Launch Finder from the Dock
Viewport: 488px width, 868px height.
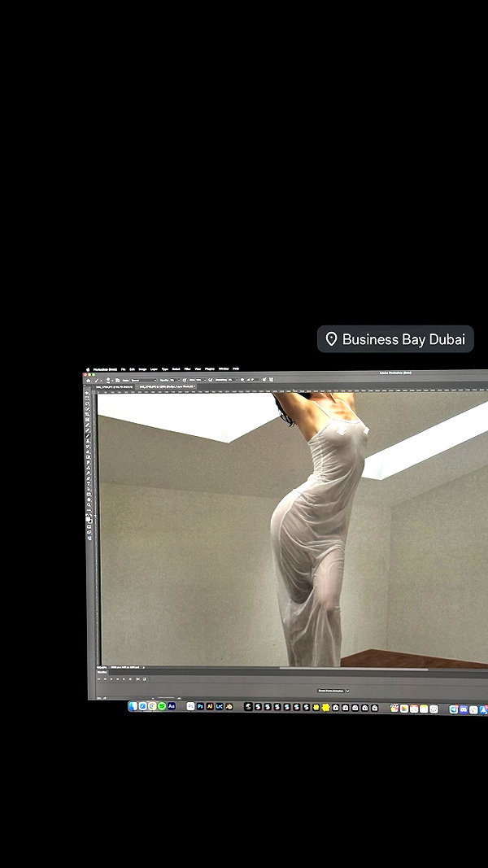(x=133, y=706)
